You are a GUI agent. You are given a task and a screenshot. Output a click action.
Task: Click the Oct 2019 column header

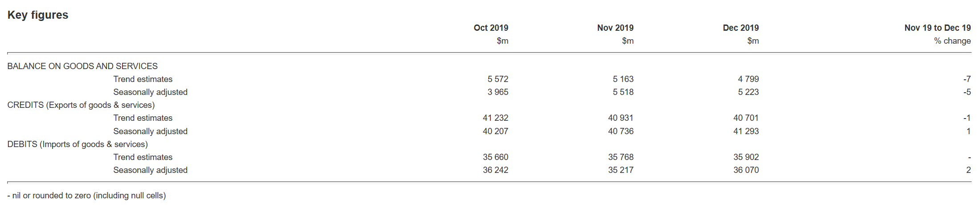click(490, 28)
